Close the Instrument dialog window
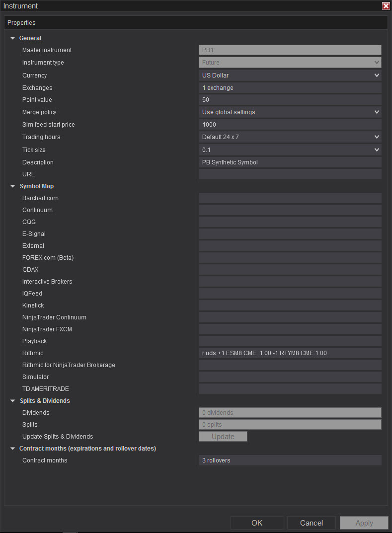This screenshot has height=533, width=392. click(386, 6)
